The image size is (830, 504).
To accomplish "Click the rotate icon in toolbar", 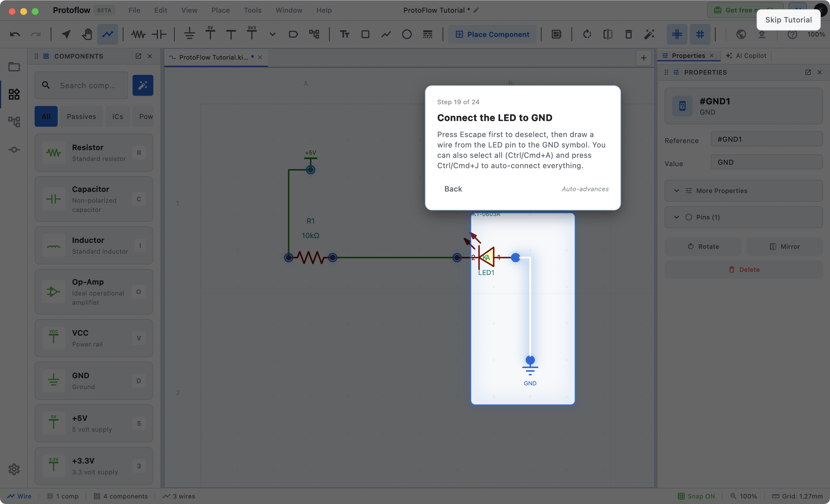I will tap(587, 34).
